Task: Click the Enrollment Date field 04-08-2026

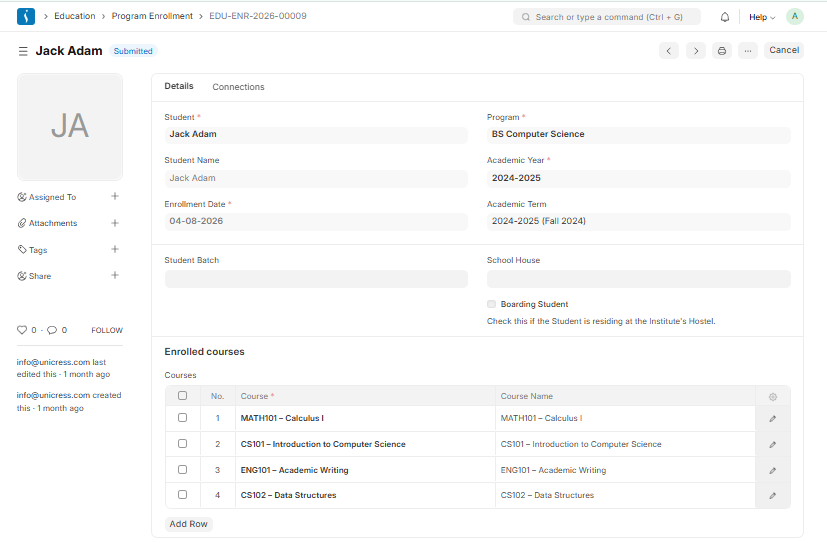Action: (x=316, y=221)
